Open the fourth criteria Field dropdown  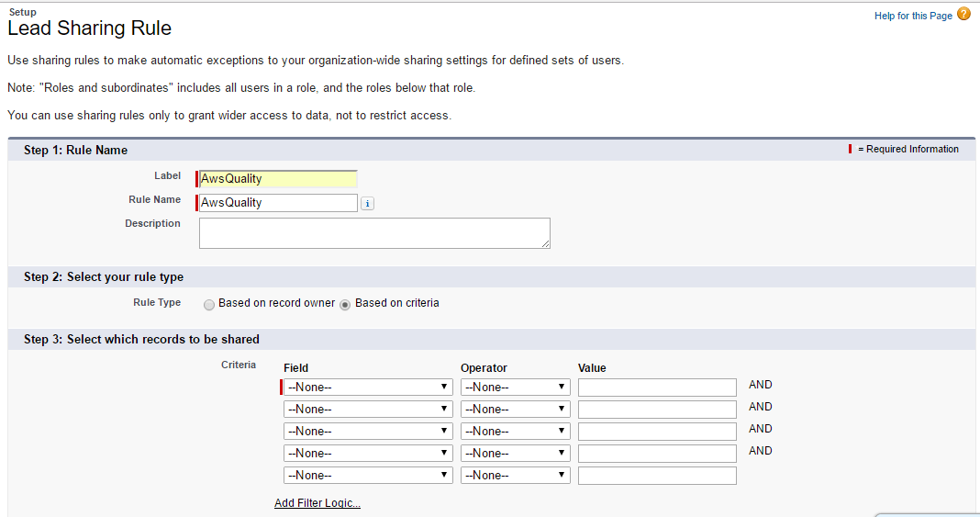pyautogui.click(x=368, y=454)
